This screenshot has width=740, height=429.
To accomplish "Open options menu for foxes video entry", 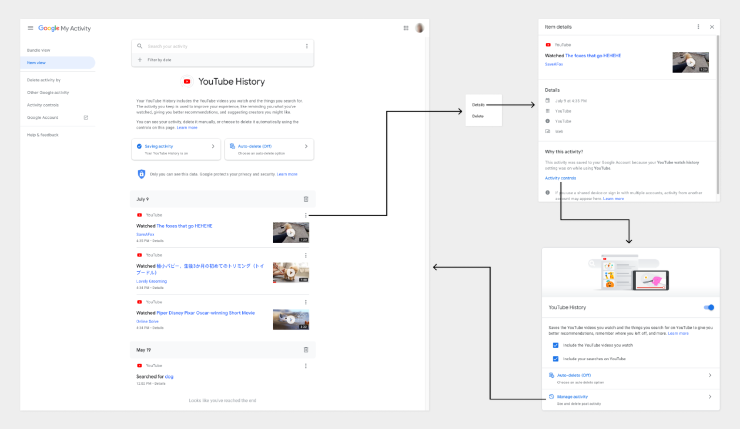I will [306, 215].
